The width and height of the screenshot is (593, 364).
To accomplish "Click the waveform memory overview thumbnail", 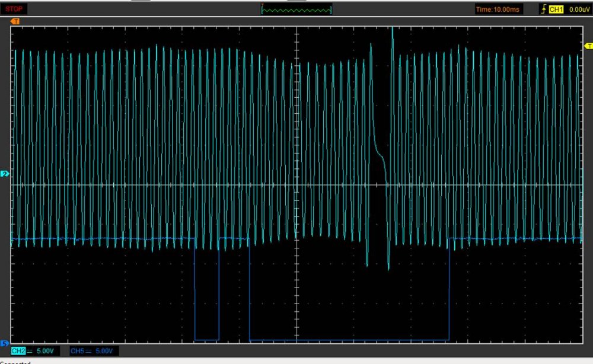I will click(296, 9).
